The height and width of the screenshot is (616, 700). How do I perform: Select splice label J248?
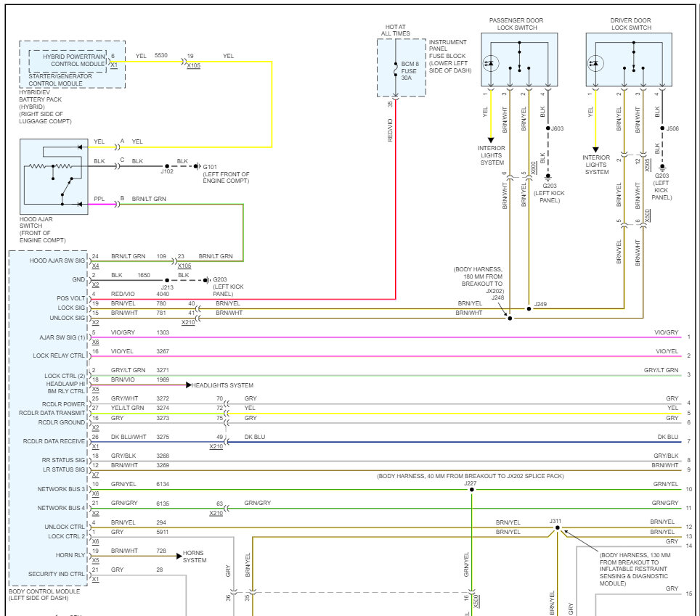coord(497,297)
